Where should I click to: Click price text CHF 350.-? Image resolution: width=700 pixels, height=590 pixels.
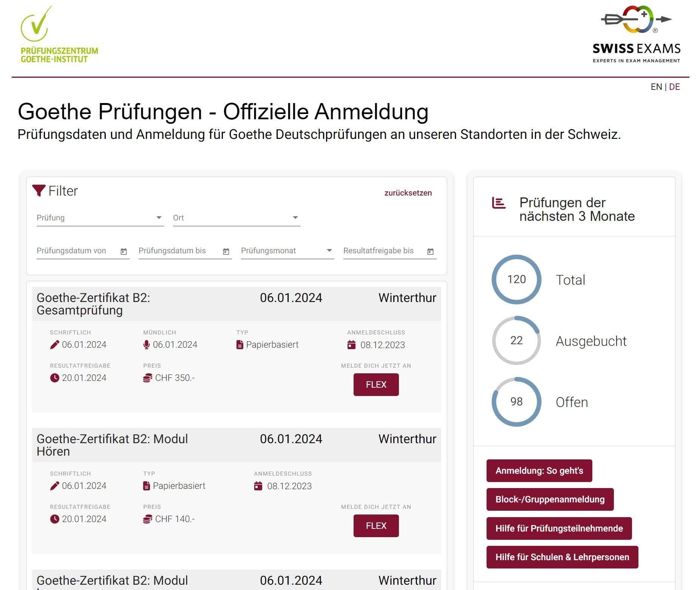[175, 378]
